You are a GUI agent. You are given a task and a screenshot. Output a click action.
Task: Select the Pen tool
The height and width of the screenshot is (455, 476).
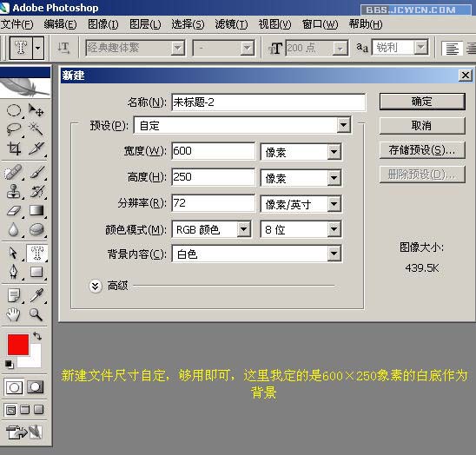(14, 272)
